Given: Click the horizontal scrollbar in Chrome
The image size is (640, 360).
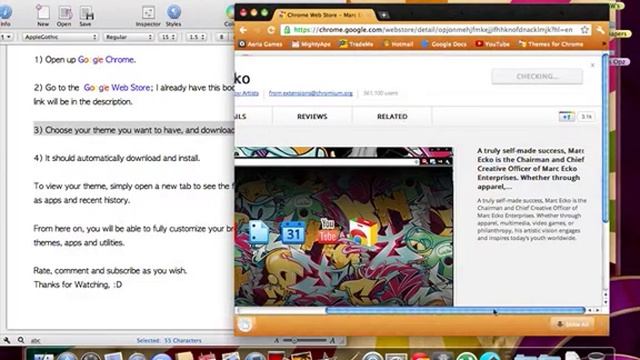Looking at the screenshot, I should [455, 311].
